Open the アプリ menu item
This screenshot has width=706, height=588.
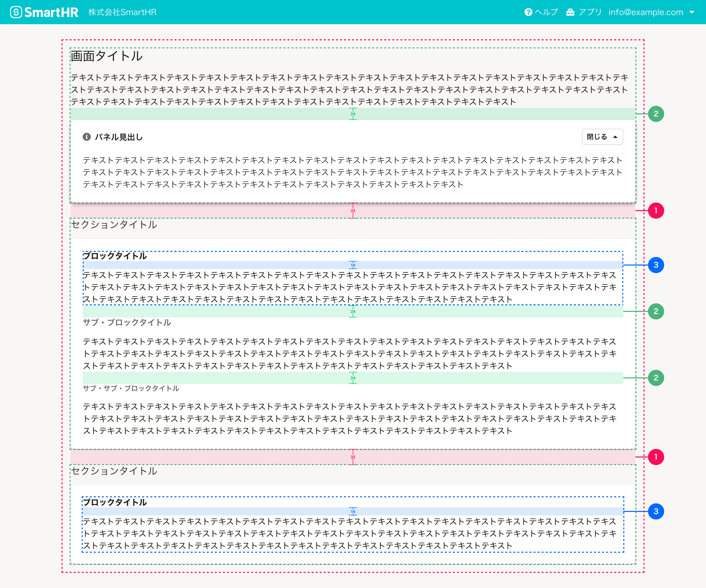pyautogui.click(x=590, y=12)
